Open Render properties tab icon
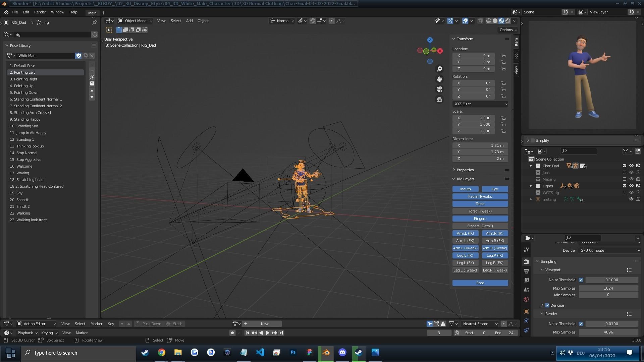Viewport: 644px width, 362px height. tap(526, 261)
